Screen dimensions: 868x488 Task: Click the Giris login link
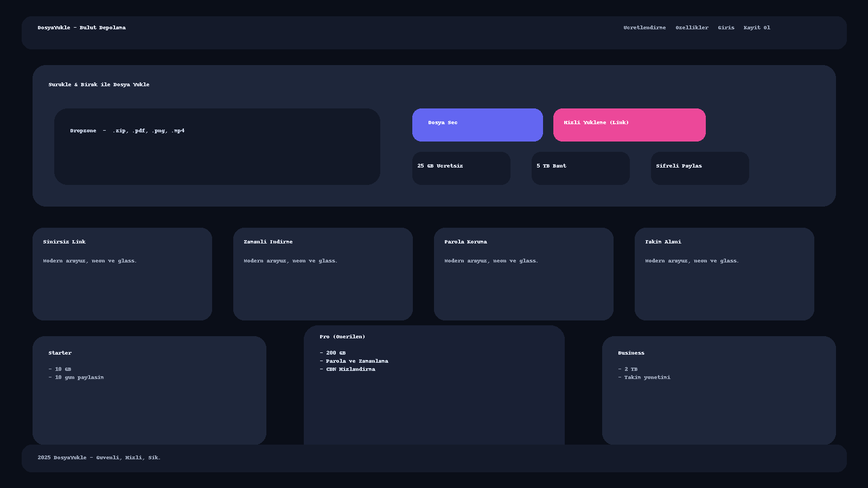726,28
